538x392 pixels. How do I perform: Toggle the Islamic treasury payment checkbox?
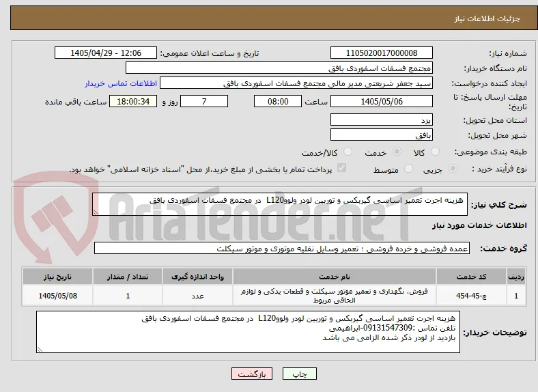342,168
